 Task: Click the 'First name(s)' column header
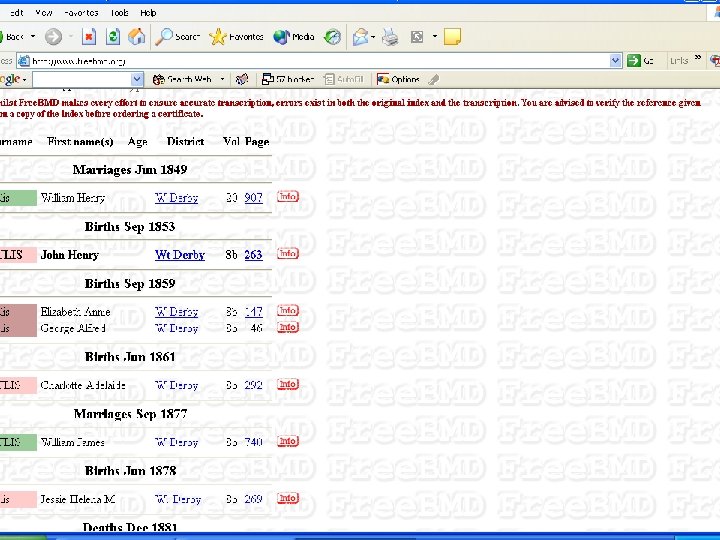(x=80, y=141)
